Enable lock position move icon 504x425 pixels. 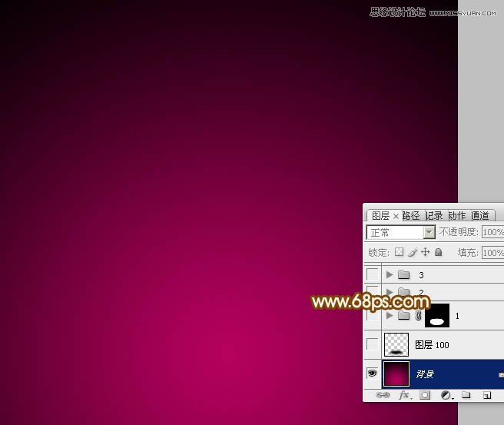pos(426,252)
